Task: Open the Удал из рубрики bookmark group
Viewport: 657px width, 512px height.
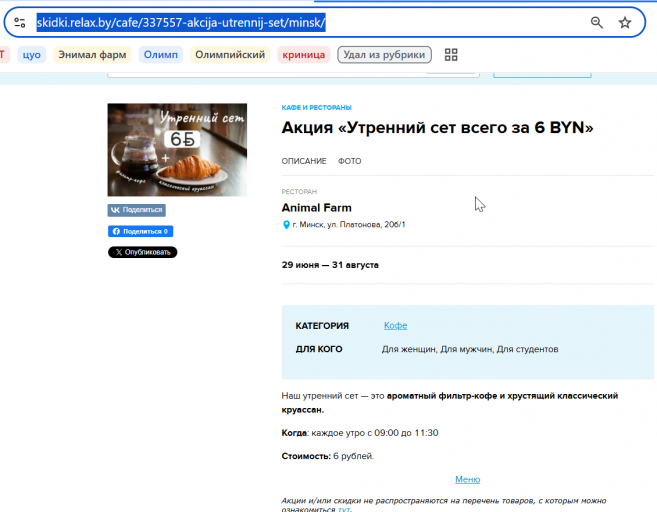Action: point(384,54)
